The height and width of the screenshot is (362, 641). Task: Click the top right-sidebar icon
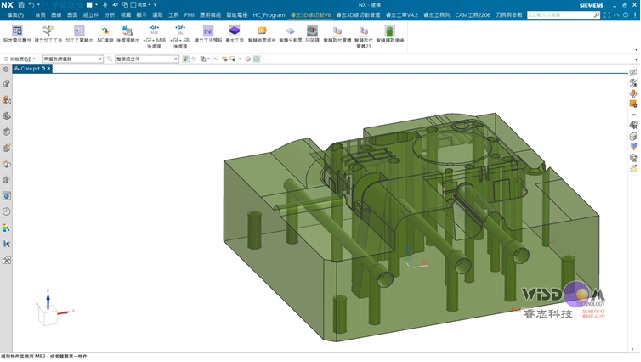(633, 73)
